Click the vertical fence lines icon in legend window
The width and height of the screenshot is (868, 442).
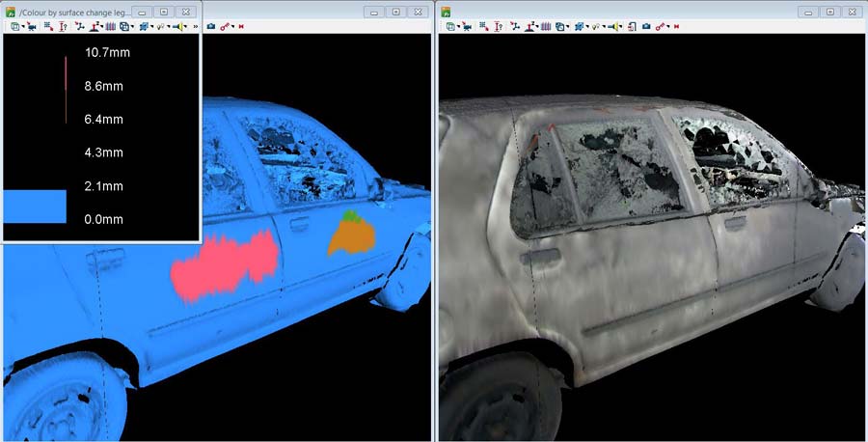(111, 27)
